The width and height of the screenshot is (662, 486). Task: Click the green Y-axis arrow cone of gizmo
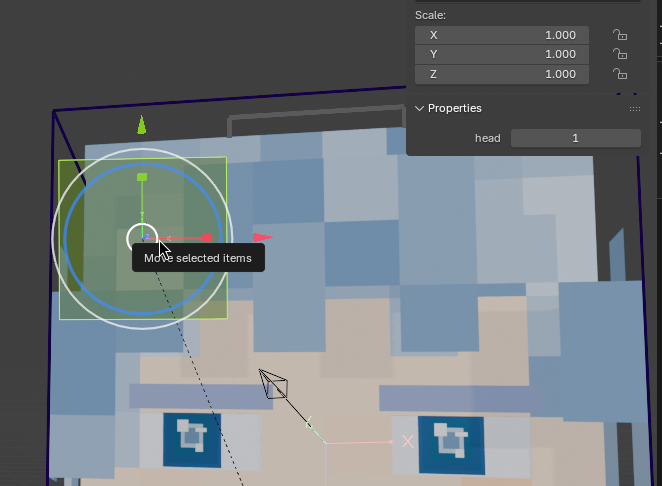pyautogui.click(x=141, y=125)
